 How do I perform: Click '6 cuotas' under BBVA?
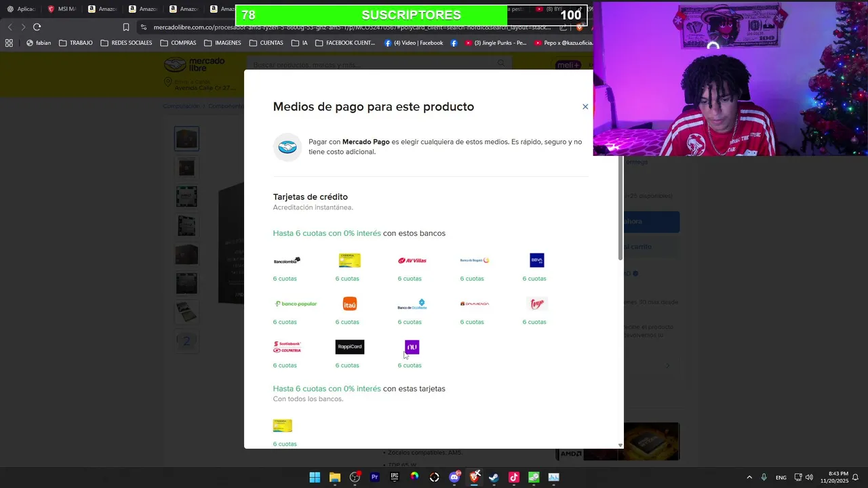534,279
